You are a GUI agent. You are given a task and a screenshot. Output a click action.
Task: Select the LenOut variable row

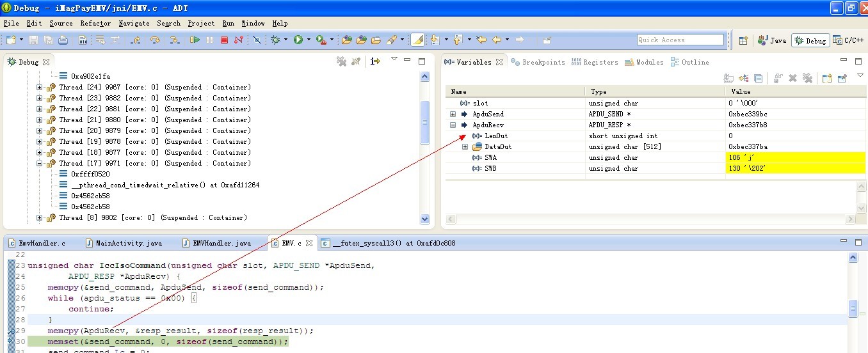coord(656,136)
